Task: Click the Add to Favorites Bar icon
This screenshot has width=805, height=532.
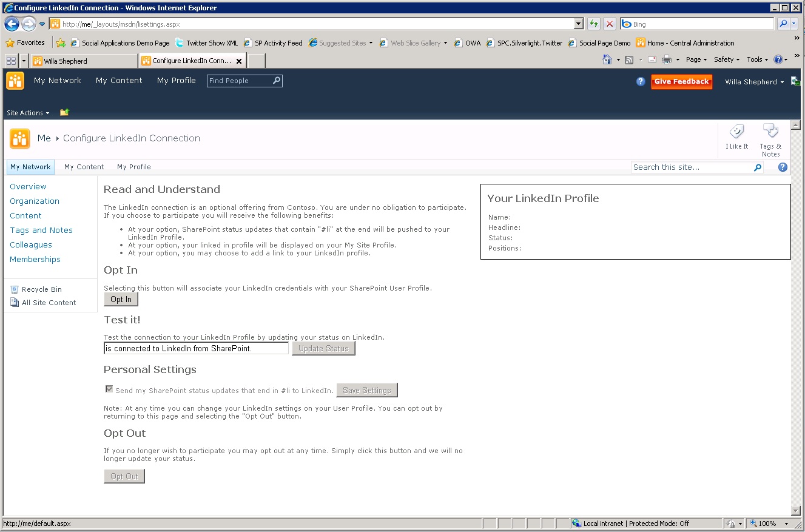Action: click(x=61, y=43)
